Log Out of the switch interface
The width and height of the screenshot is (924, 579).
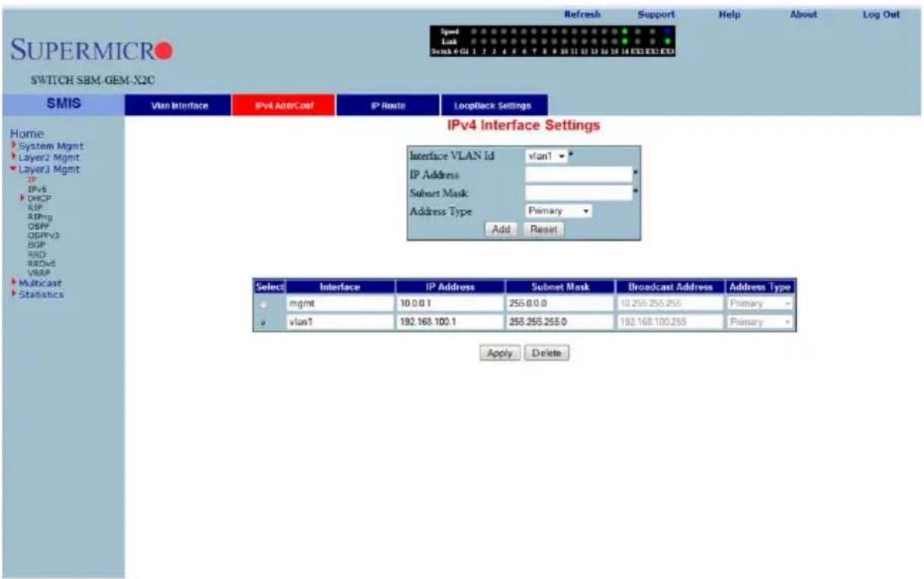pyautogui.click(x=881, y=14)
